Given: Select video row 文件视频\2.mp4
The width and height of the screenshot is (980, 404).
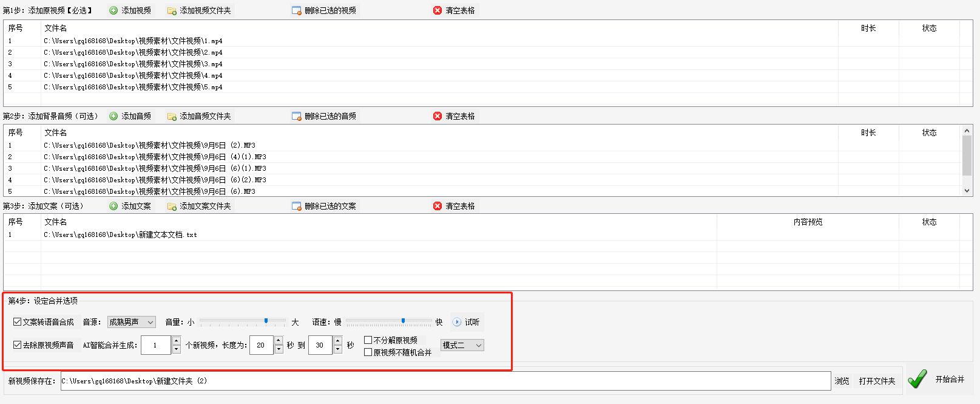Looking at the screenshot, I should click(x=488, y=52).
